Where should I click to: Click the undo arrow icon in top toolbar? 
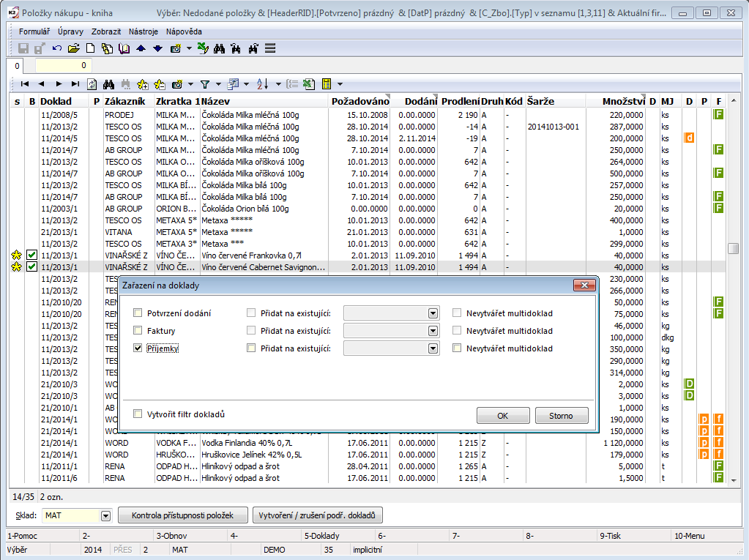coord(57,48)
